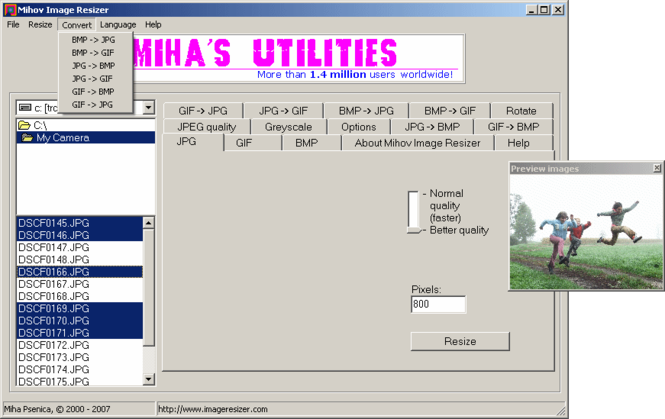
Task: Select the C:\ folder icon
Action: [x=24, y=125]
